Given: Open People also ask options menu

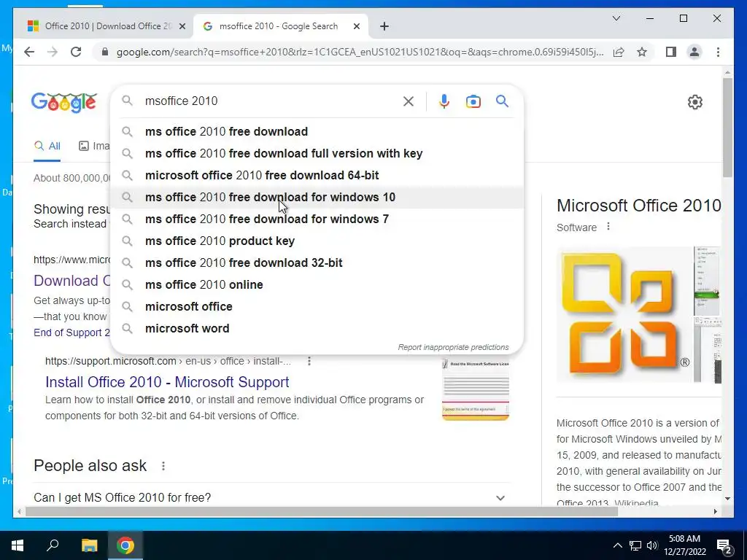Looking at the screenshot, I should point(163,466).
